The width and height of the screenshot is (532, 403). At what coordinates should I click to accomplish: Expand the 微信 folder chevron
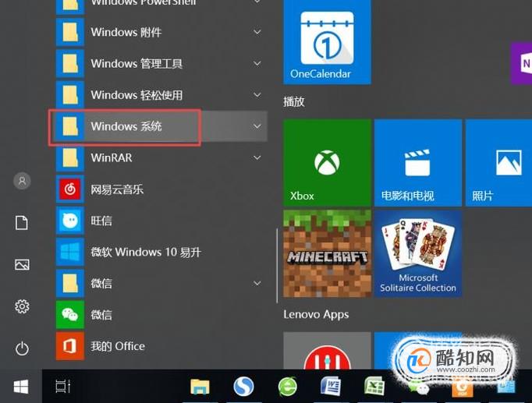pos(257,284)
